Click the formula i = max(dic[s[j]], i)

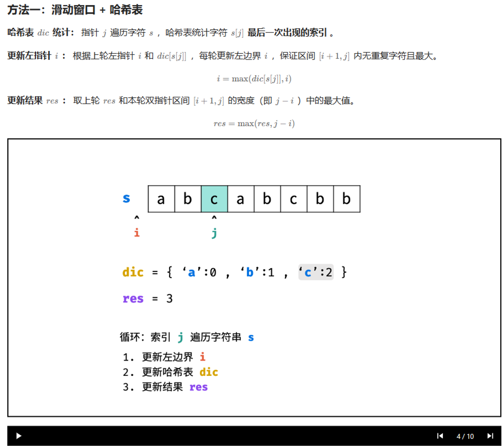coord(254,79)
